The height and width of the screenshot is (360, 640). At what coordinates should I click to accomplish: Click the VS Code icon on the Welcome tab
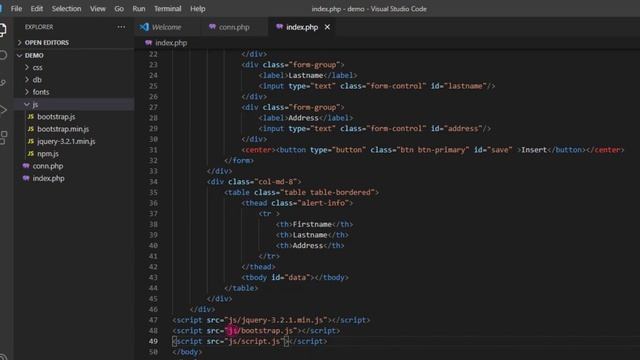coord(144,27)
